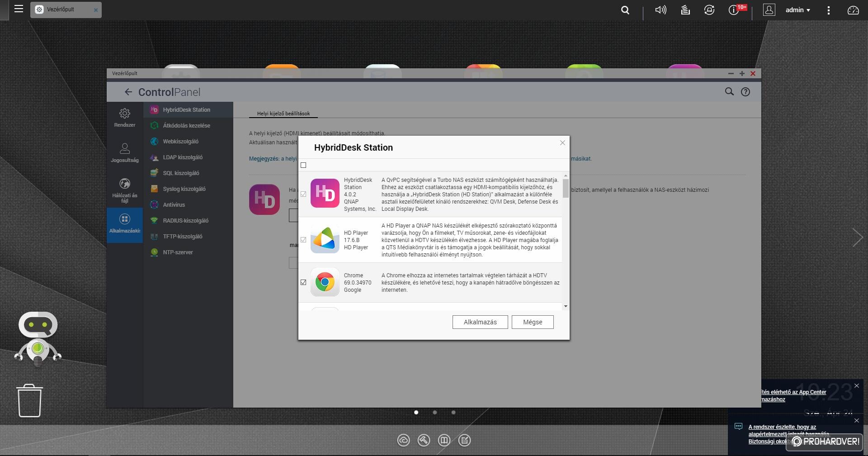
Task: Toggle the HybridDesk Station app checkbox
Action: pyautogui.click(x=303, y=194)
